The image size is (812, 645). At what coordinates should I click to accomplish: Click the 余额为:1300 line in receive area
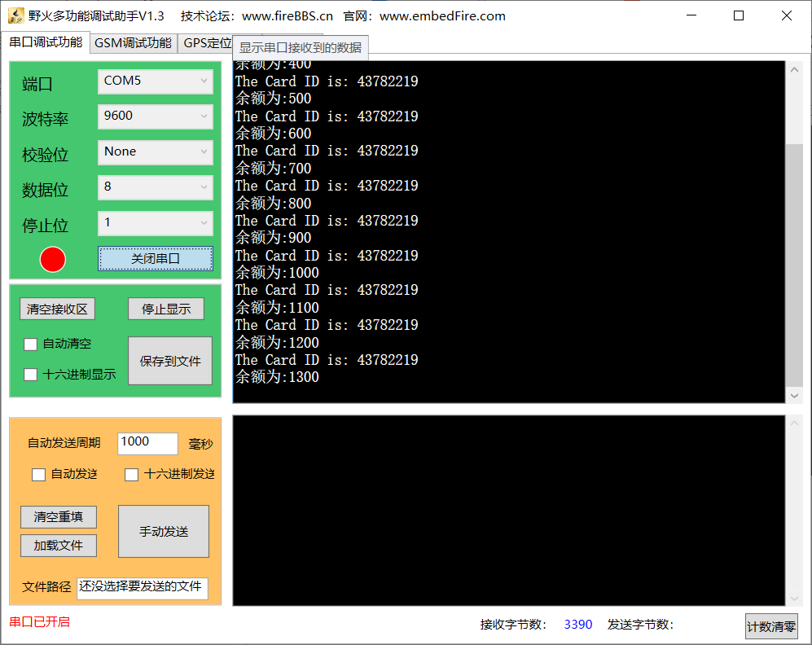click(x=278, y=377)
